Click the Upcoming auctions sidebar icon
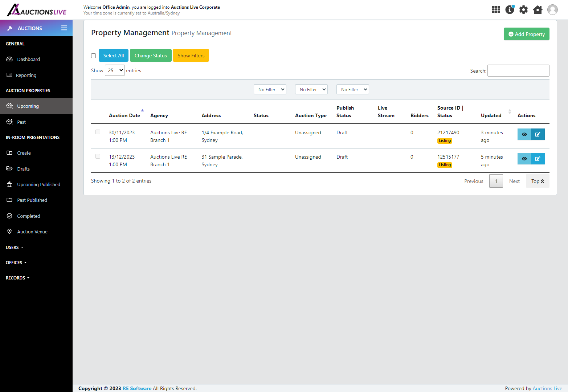This screenshot has width=568, height=392. coord(9,106)
